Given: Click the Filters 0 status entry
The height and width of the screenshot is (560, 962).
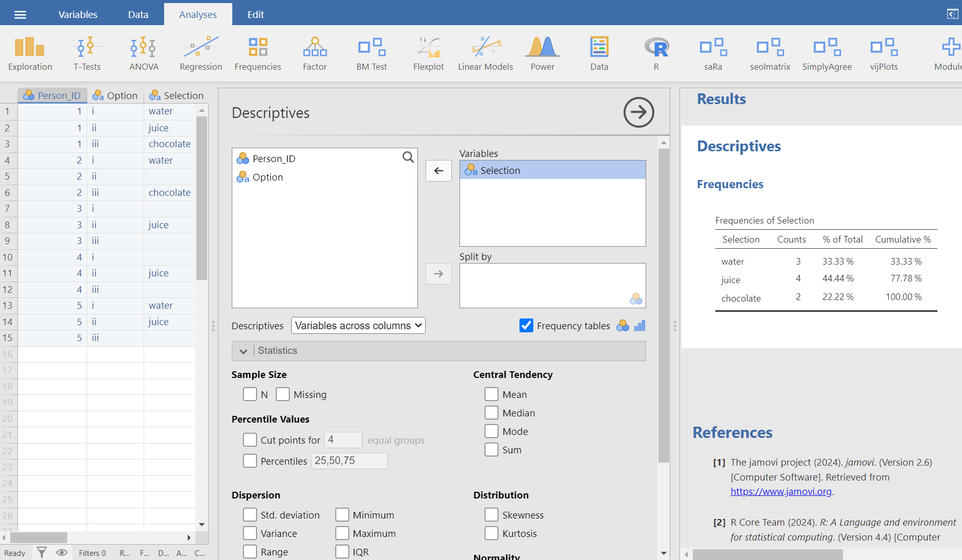Looking at the screenshot, I should pos(92,553).
